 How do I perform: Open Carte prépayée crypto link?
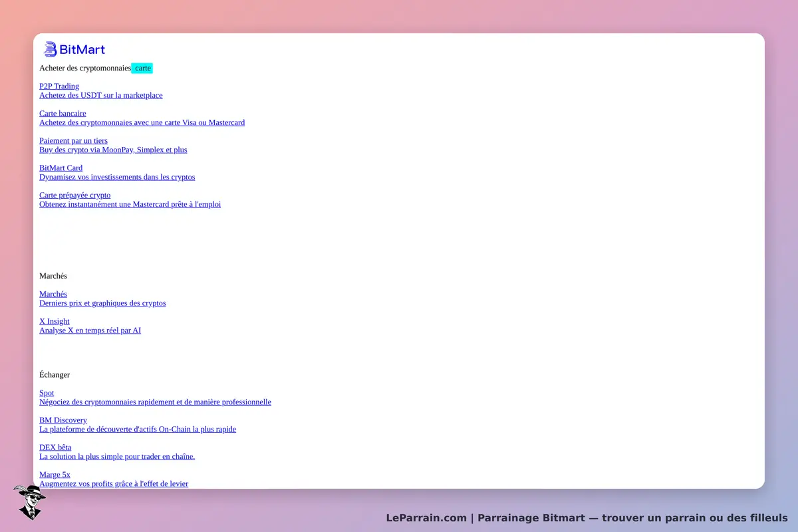(x=75, y=196)
